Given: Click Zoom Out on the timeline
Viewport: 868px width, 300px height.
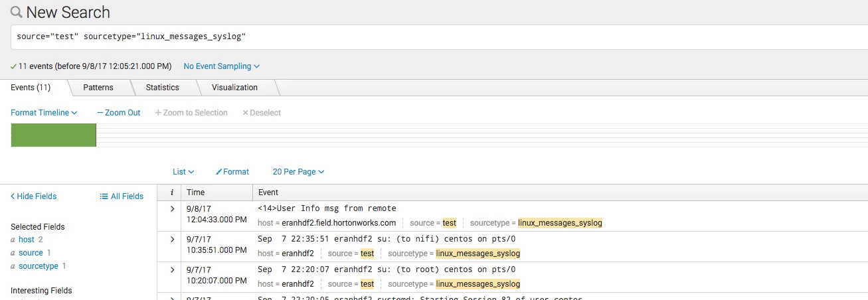Looking at the screenshot, I should click(x=119, y=113).
